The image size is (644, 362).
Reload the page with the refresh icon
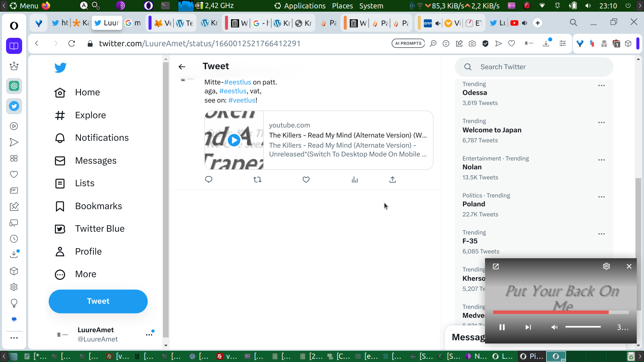pyautogui.click(x=72, y=43)
